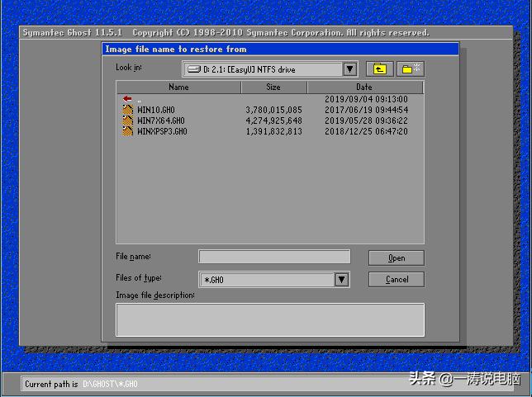This screenshot has width=532, height=397.
Task: Focus the File name input field
Action: pos(274,257)
